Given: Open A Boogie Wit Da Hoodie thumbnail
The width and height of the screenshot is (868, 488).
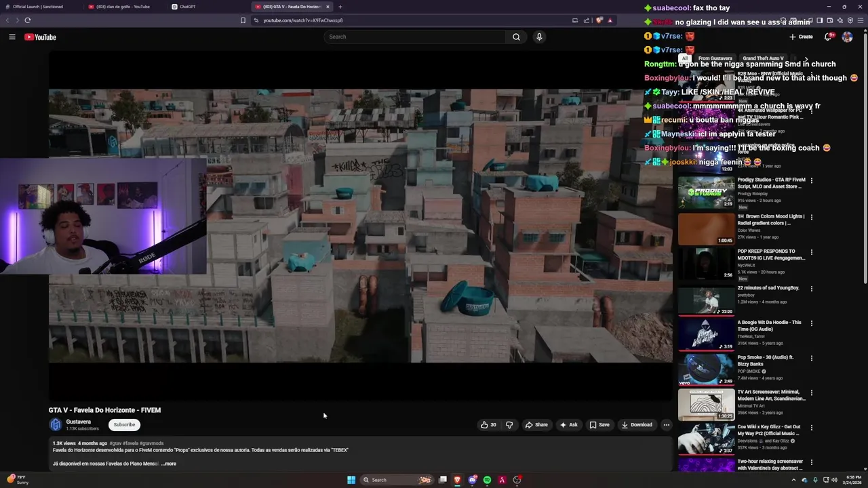Looking at the screenshot, I should (x=706, y=334).
